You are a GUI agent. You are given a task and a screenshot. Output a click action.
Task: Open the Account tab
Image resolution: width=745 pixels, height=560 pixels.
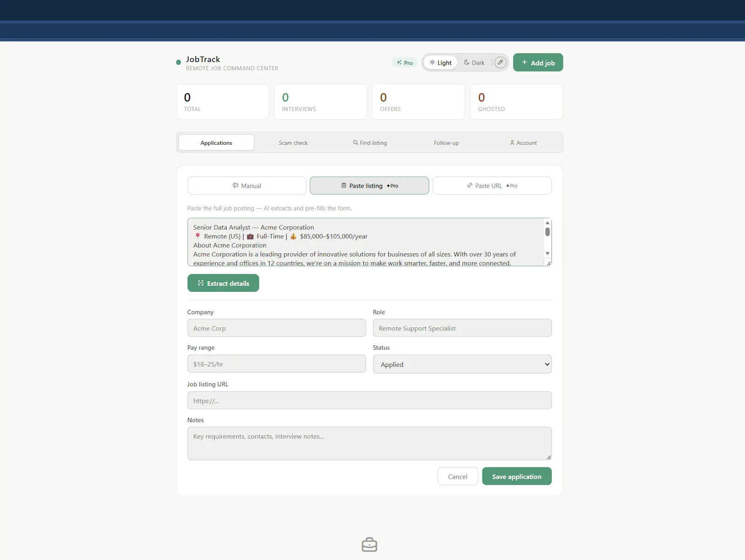pyautogui.click(x=523, y=143)
